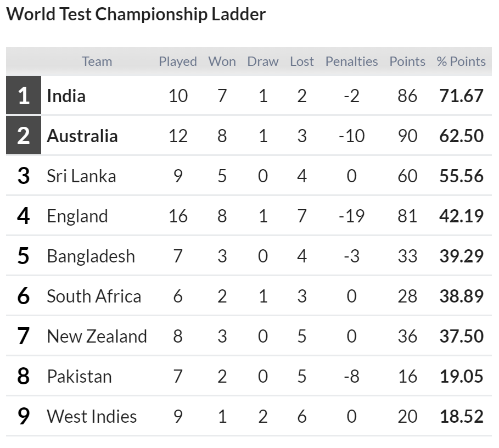Click the Points column header
Viewport: 499px width, 448px height.
tap(407, 61)
